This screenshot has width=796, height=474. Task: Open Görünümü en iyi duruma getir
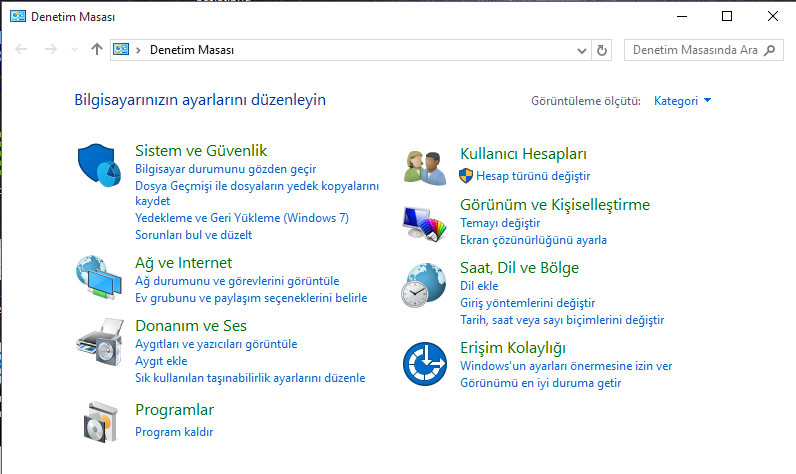[x=540, y=383]
